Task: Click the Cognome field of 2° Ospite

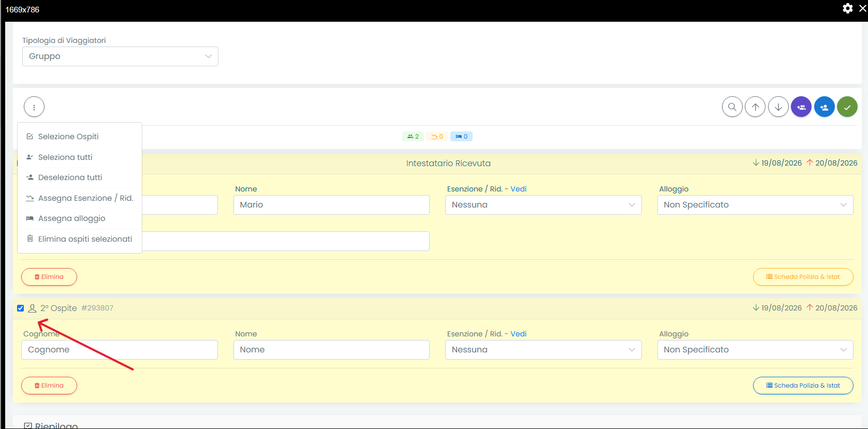Action: click(x=120, y=350)
